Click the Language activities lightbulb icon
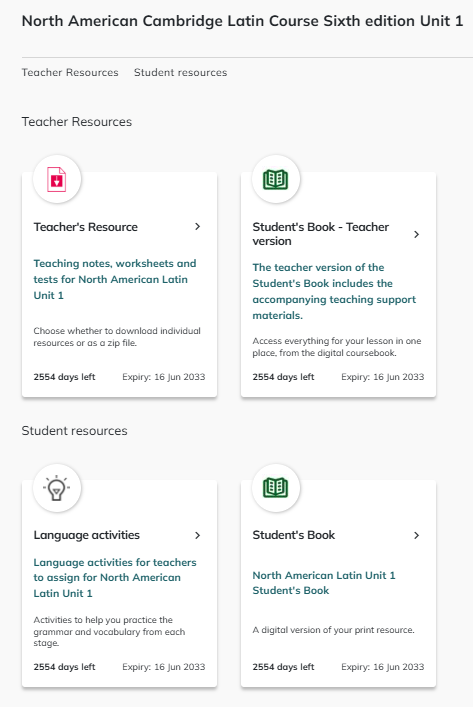The width and height of the screenshot is (473, 707). tap(57, 488)
